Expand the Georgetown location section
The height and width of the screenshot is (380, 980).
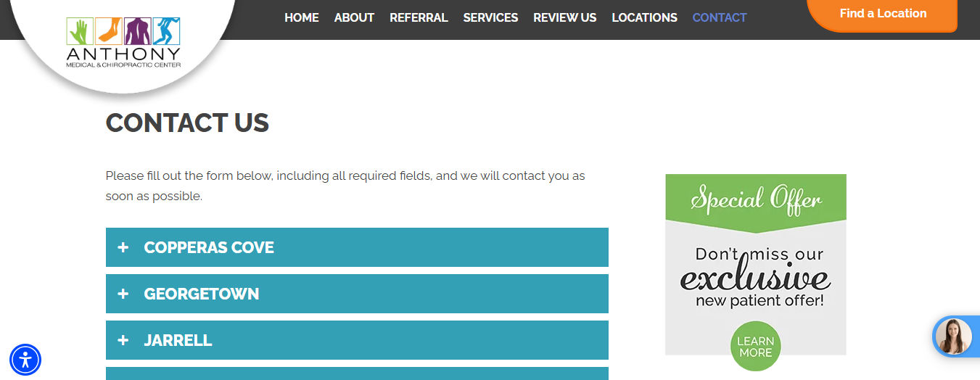click(x=357, y=294)
